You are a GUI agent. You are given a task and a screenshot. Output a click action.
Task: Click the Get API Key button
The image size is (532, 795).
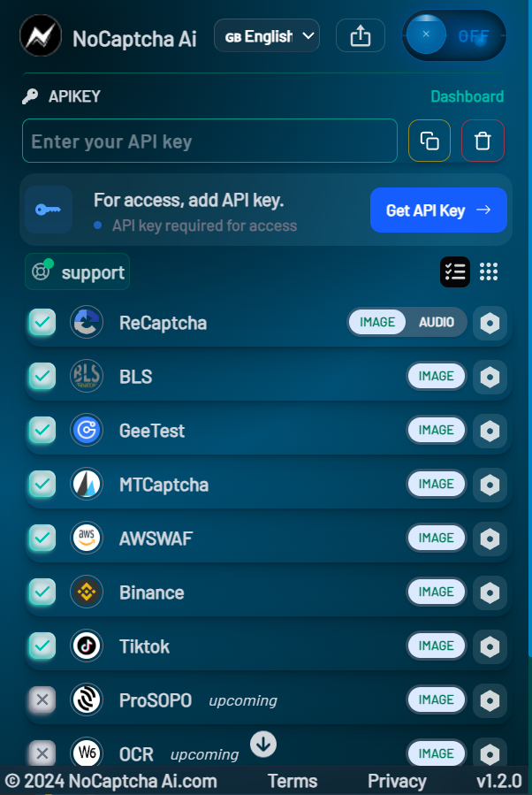(438, 210)
